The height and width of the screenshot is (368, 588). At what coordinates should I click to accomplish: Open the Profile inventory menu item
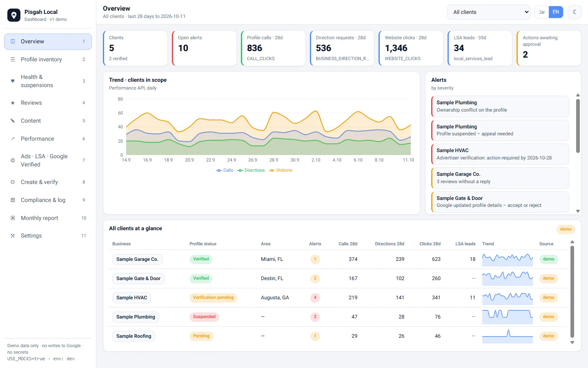tap(48, 59)
